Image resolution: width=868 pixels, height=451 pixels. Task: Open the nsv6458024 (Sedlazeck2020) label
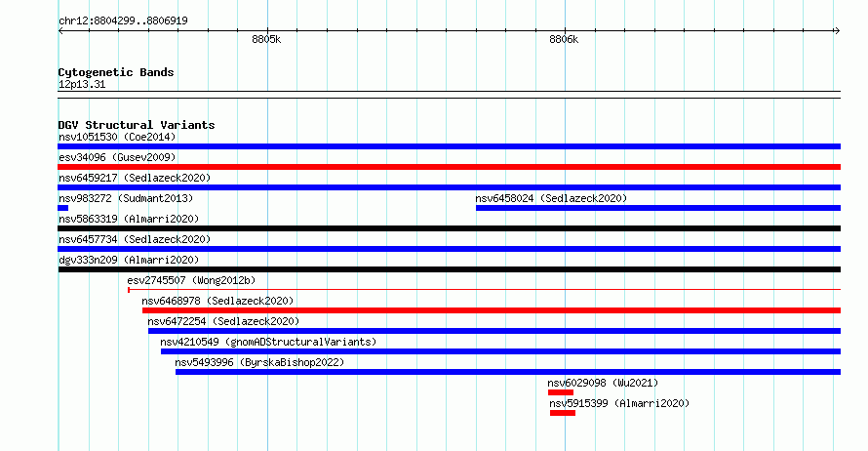[x=551, y=198]
